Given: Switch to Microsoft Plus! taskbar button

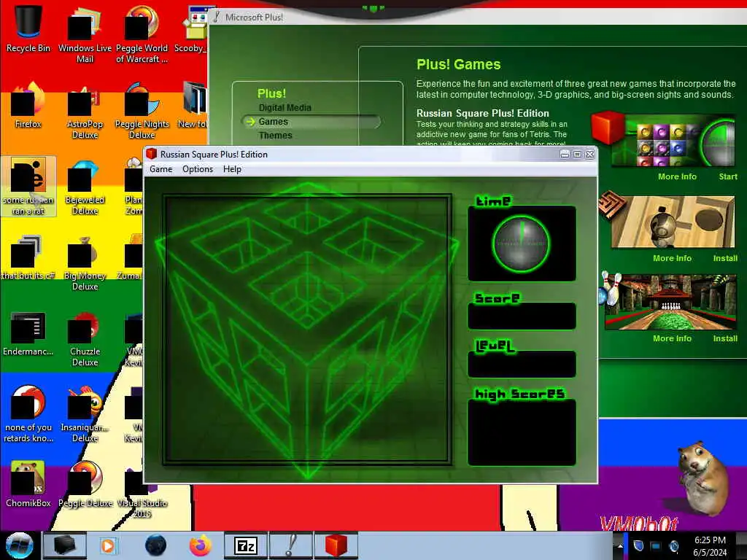Looking at the screenshot, I should point(290,545).
